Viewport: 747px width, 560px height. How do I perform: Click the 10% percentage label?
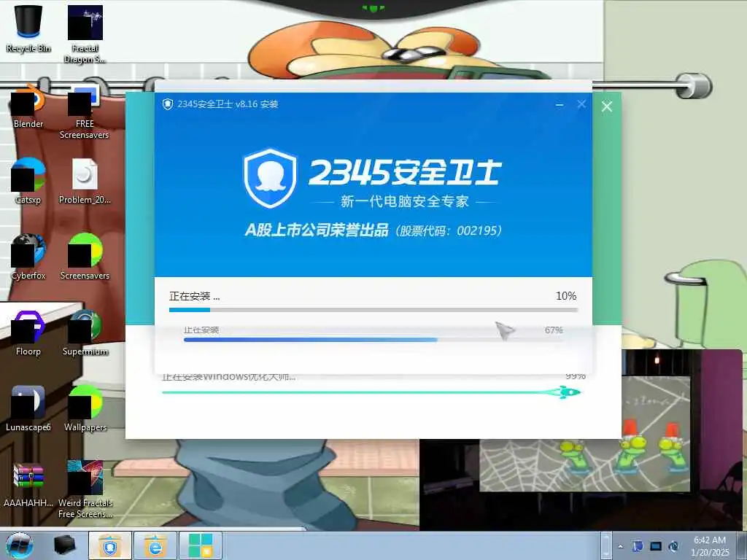click(x=566, y=296)
